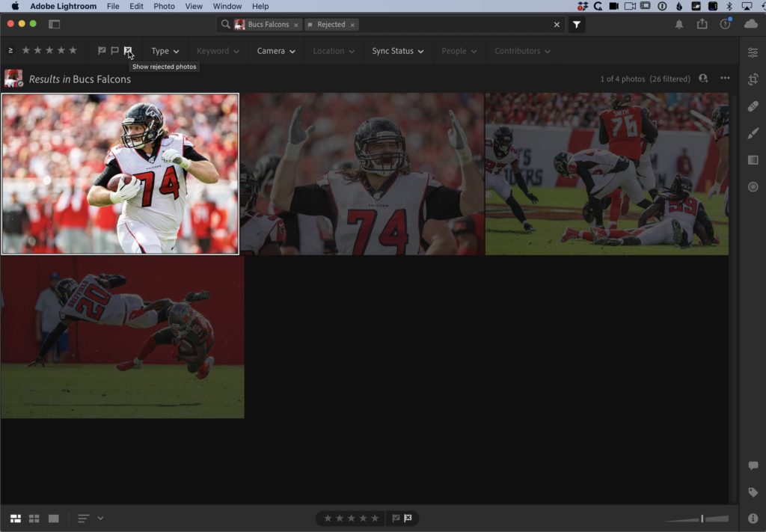
Task: Toggle the left sidebar panel icon
Action: tap(54, 24)
